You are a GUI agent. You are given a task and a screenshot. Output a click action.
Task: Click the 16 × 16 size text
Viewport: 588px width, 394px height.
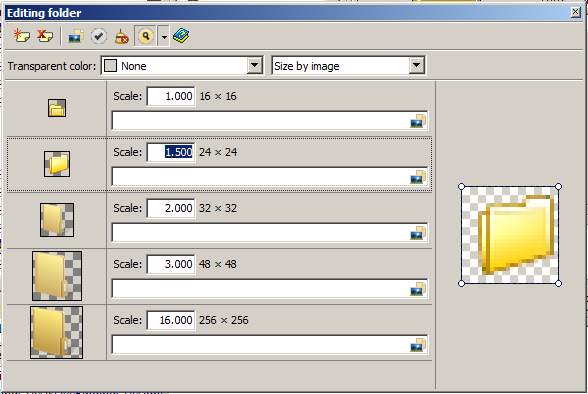click(218, 96)
